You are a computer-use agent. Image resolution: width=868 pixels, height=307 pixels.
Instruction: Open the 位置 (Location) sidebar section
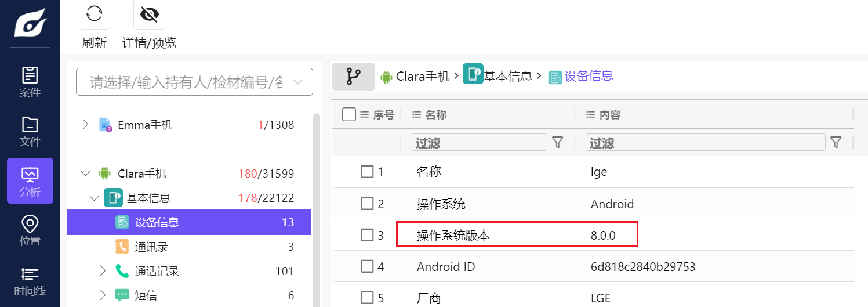coord(30,230)
